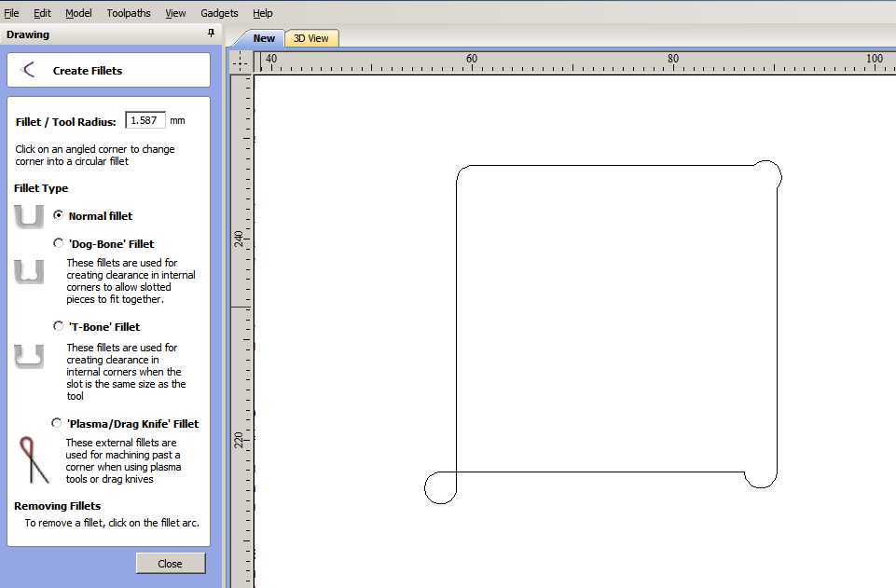Click the Fillet / Tool Radius input field
The width and height of the screenshot is (896, 588).
coord(145,121)
